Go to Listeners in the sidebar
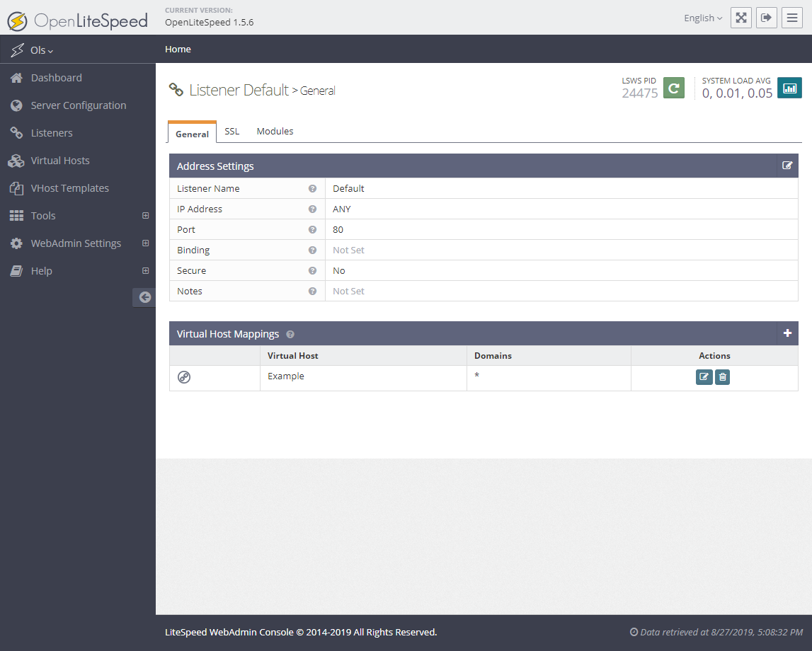This screenshot has height=651, width=812. (x=52, y=133)
